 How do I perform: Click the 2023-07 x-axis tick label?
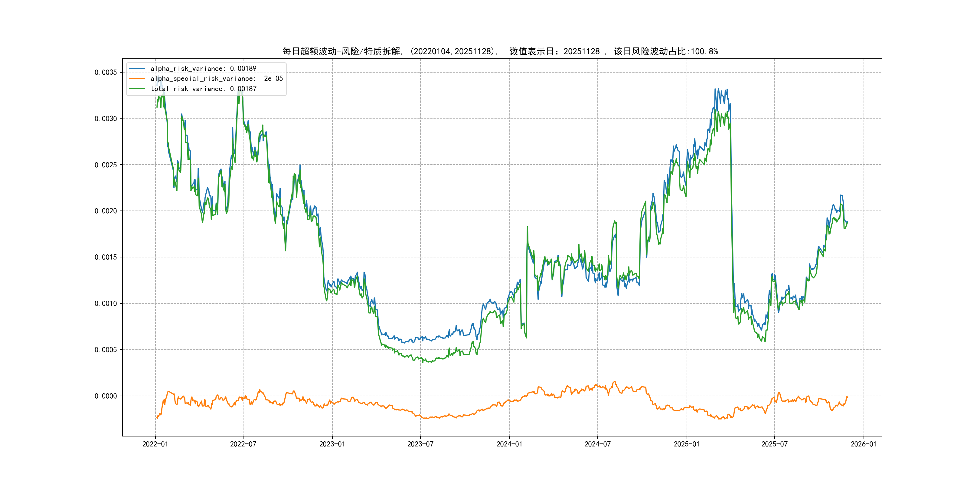point(420,444)
